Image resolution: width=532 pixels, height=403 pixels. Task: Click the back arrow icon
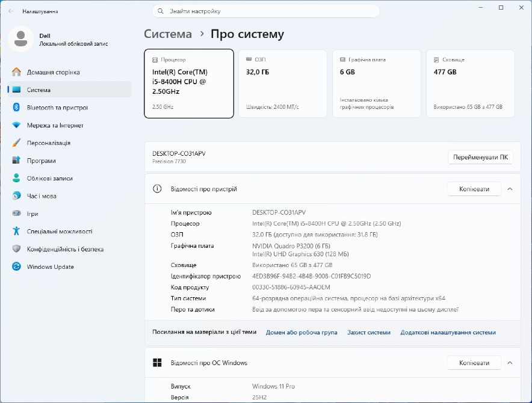pyautogui.click(x=11, y=11)
